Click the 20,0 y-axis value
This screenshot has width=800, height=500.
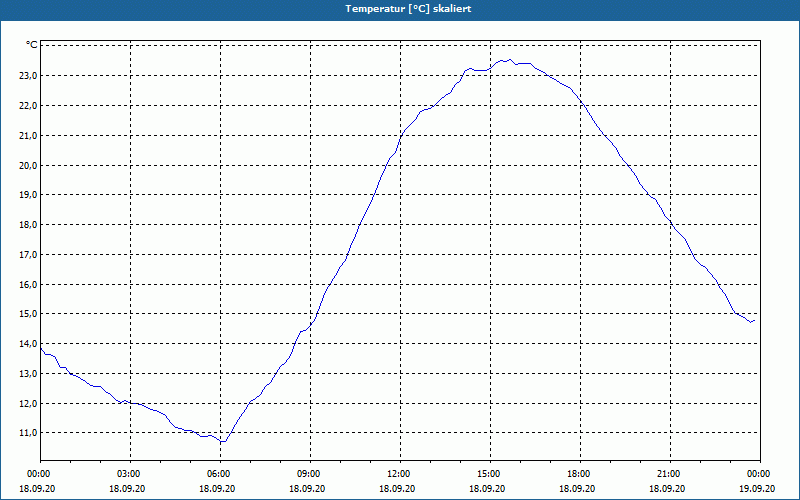click(28, 165)
